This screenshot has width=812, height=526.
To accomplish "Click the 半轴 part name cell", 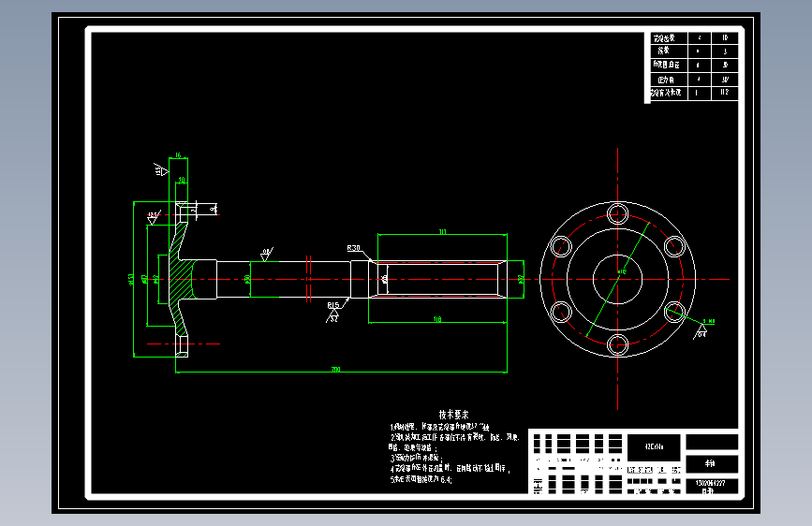I will (712, 463).
